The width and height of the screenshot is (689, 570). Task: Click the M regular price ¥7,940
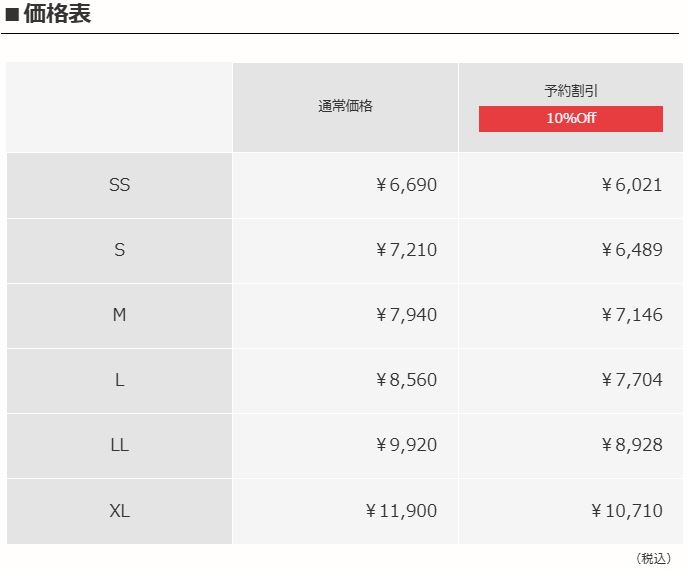click(x=406, y=315)
